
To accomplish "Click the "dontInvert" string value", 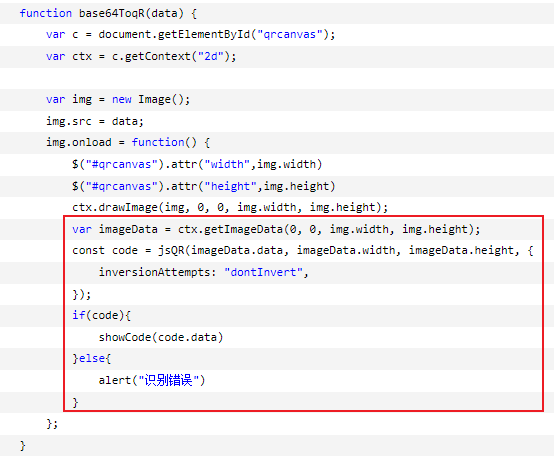I will point(264,272).
